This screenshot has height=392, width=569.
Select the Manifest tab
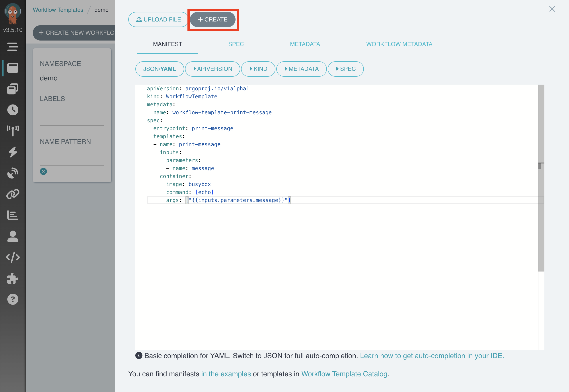pos(168,44)
